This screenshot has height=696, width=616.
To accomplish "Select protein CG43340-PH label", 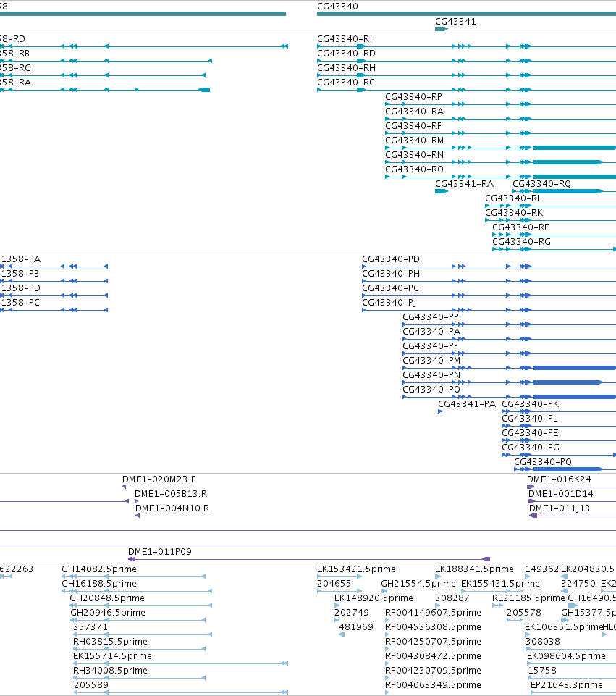I will point(391,274).
